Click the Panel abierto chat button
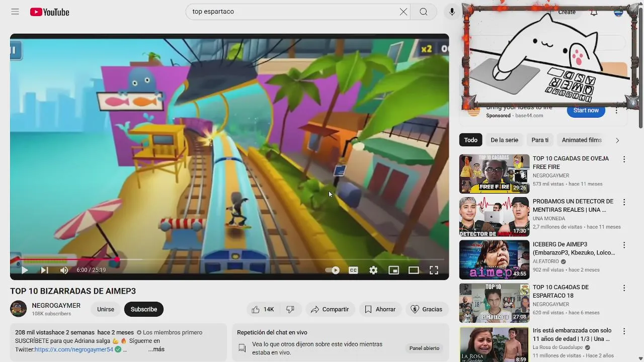 pos(424,348)
